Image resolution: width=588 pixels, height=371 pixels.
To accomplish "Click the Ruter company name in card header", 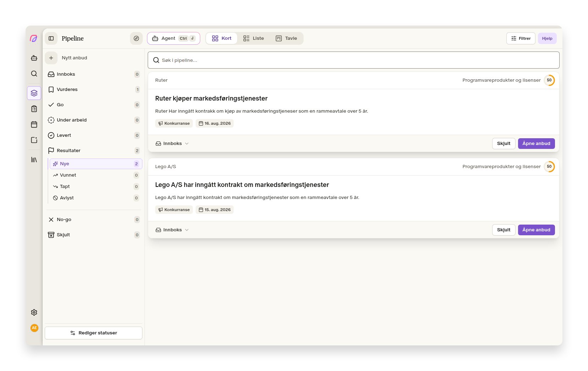I will point(161,80).
